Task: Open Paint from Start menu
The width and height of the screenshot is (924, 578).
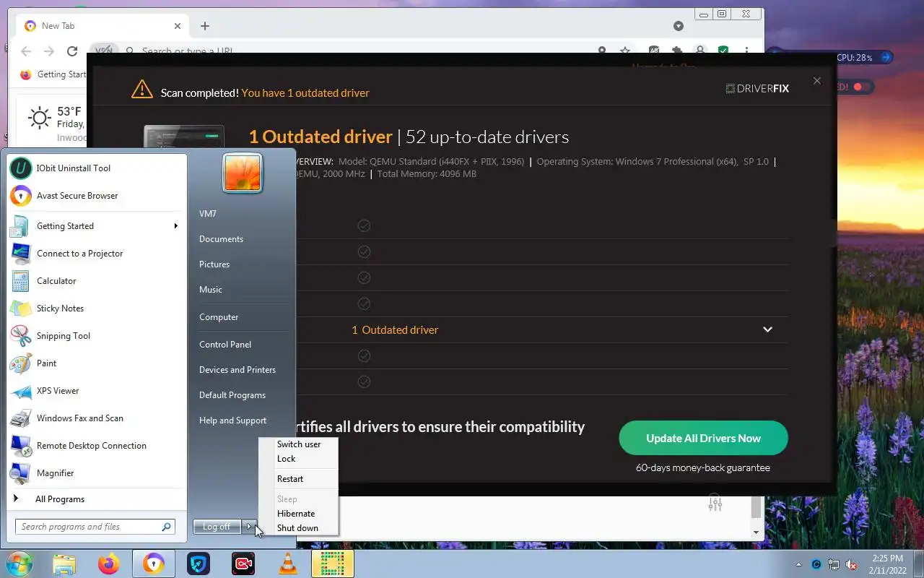Action: coord(97,363)
